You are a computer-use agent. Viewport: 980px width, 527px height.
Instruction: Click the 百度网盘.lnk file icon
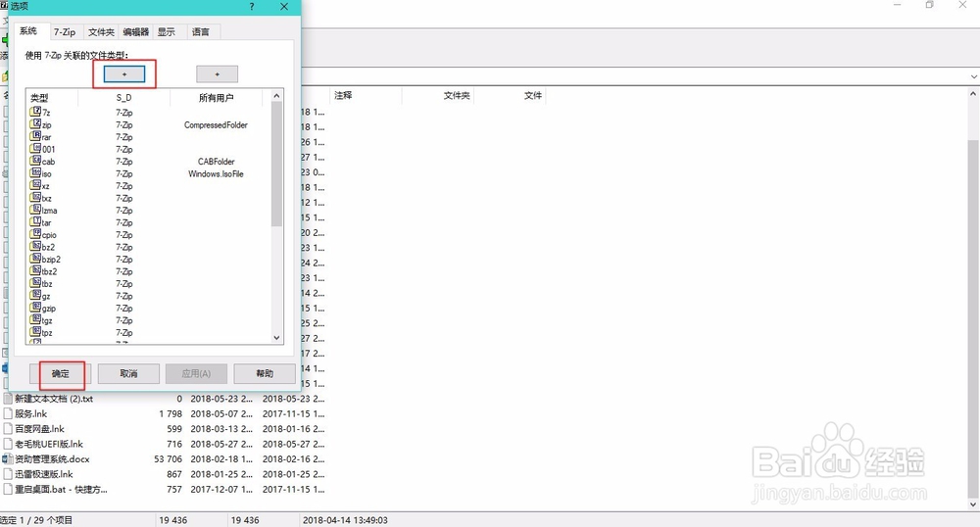pyautogui.click(x=8, y=429)
